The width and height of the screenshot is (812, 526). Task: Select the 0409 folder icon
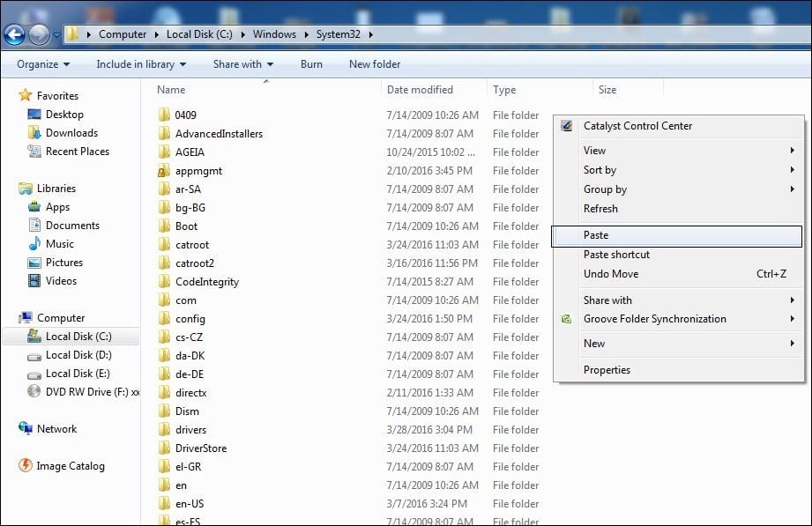click(x=164, y=115)
